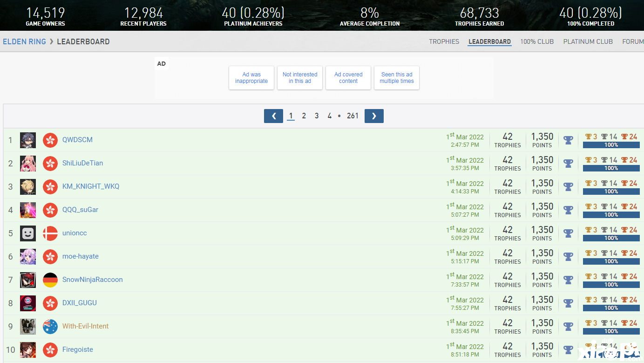Click the platinum trophy icon in With-Evil-Intent row
Screen dimensions: 644x363
tap(568, 326)
